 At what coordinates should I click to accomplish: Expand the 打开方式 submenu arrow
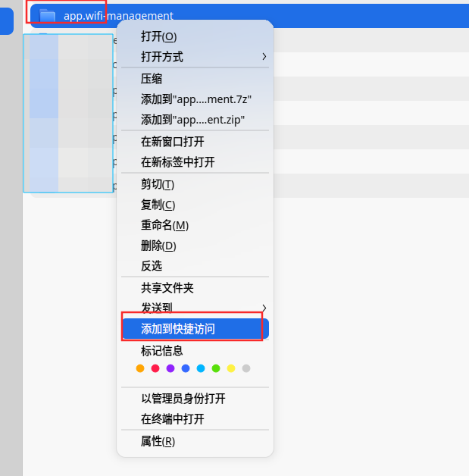pos(264,57)
